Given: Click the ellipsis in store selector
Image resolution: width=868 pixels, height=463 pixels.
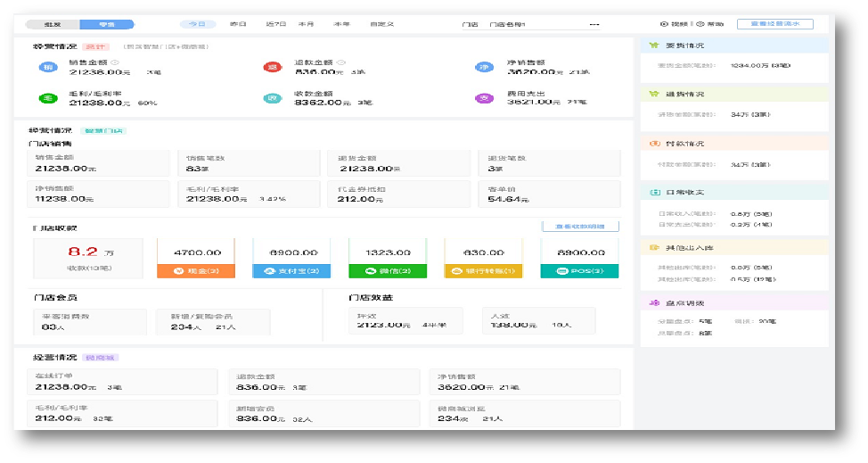Looking at the screenshot, I should [594, 24].
